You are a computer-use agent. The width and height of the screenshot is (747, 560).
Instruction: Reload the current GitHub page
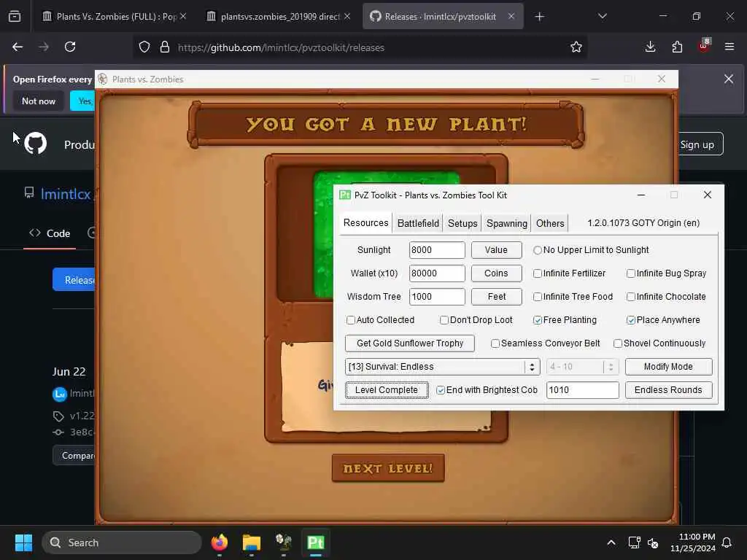click(x=70, y=47)
